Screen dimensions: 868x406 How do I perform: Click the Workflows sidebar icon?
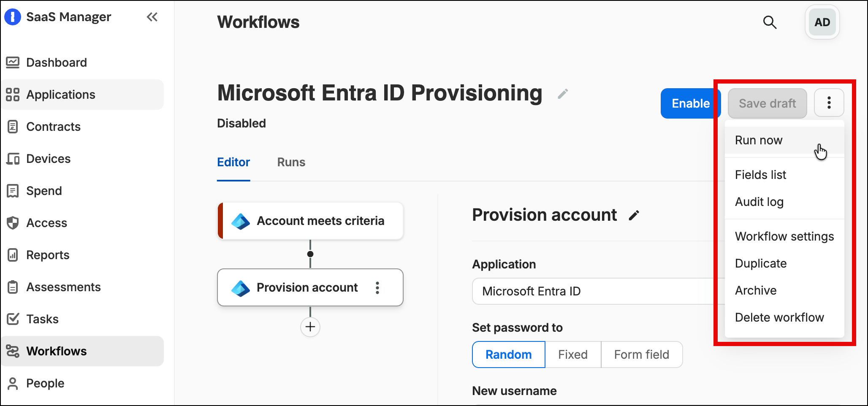coord(13,351)
